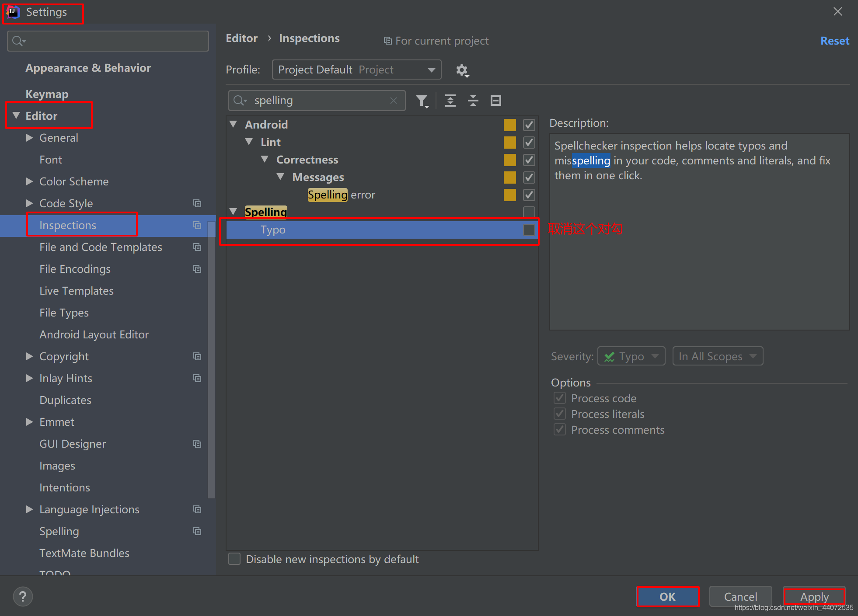Clear the spelling search text with X
The width and height of the screenshot is (858, 616).
[x=393, y=101]
